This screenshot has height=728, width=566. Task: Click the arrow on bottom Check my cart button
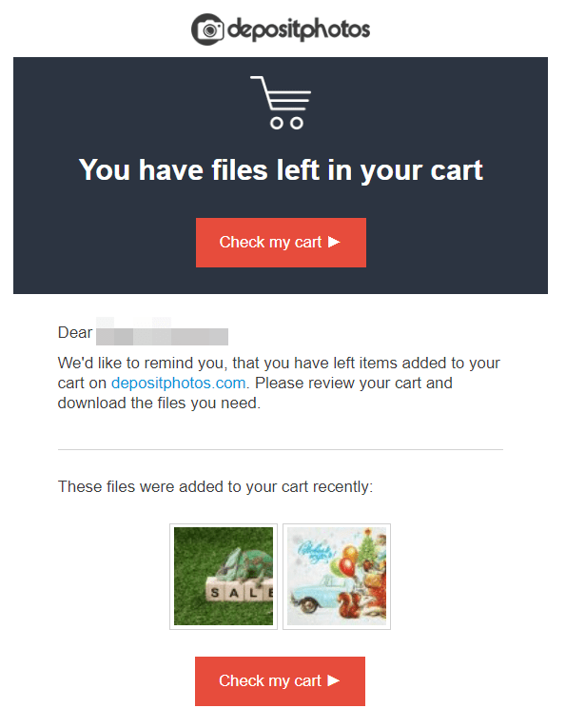pyautogui.click(x=334, y=680)
